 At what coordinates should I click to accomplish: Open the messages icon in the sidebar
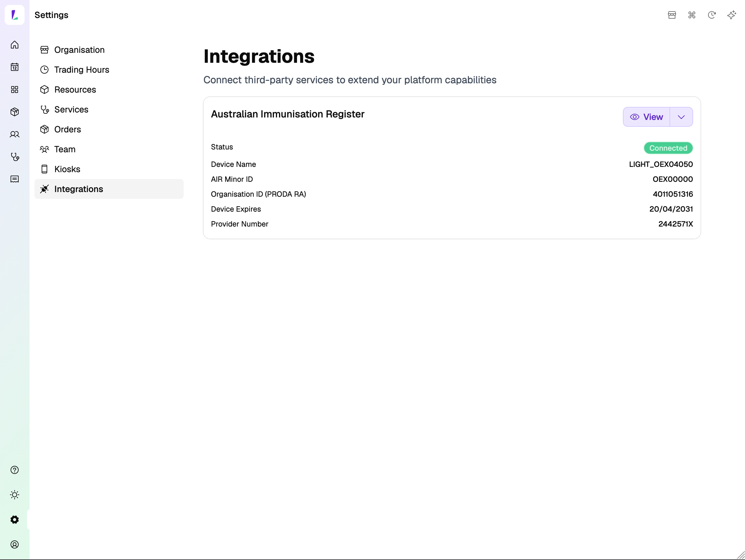point(15,179)
